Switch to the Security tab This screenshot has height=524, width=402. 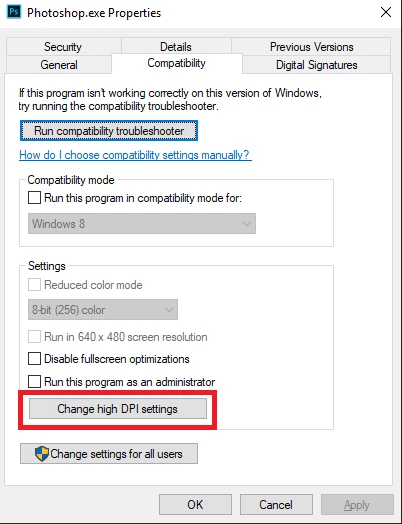point(63,46)
